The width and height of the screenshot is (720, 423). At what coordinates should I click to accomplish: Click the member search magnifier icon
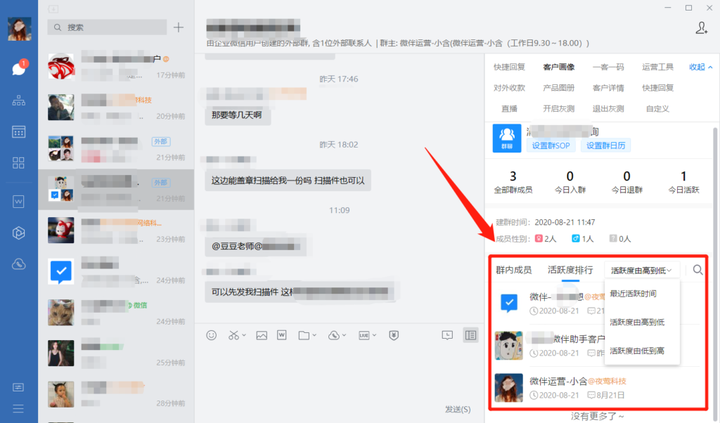[x=698, y=270]
